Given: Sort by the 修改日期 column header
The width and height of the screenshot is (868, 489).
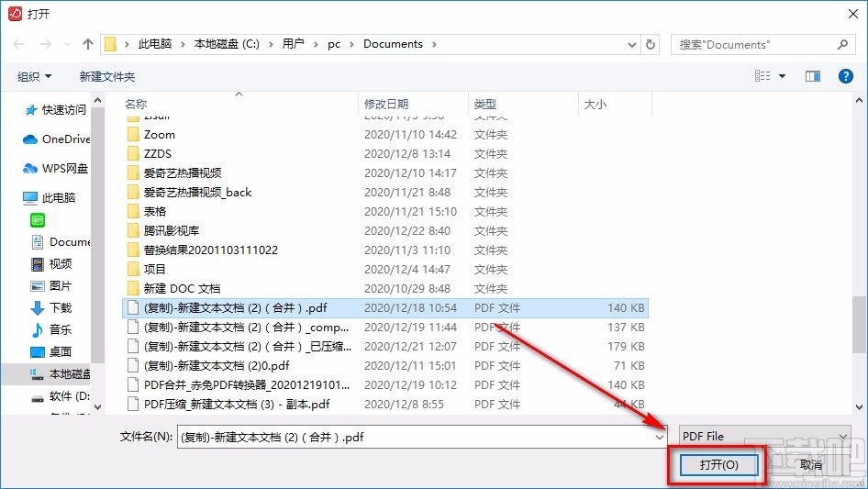Looking at the screenshot, I should point(386,104).
